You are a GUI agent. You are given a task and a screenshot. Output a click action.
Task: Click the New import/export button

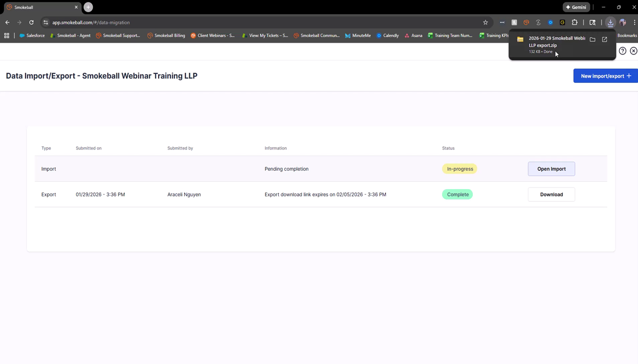[x=605, y=76]
